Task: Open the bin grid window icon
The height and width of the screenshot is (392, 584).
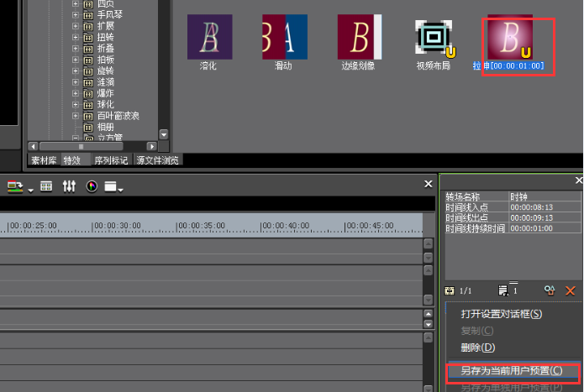Action: (46, 186)
